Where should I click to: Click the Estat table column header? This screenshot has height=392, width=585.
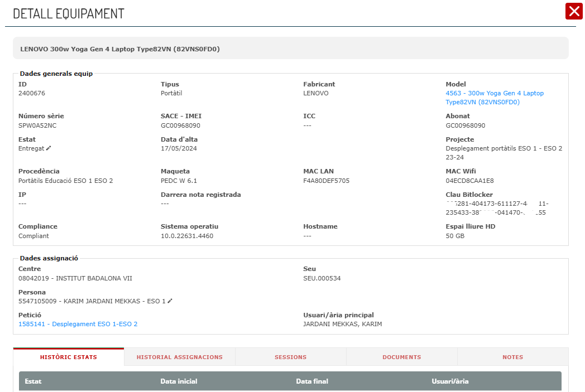(x=33, y=381)
